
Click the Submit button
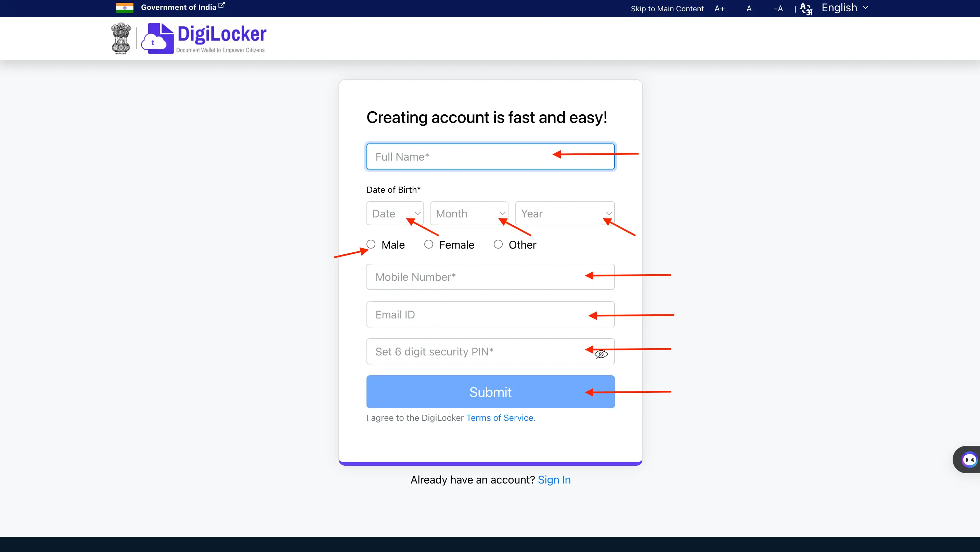(490, 392)
